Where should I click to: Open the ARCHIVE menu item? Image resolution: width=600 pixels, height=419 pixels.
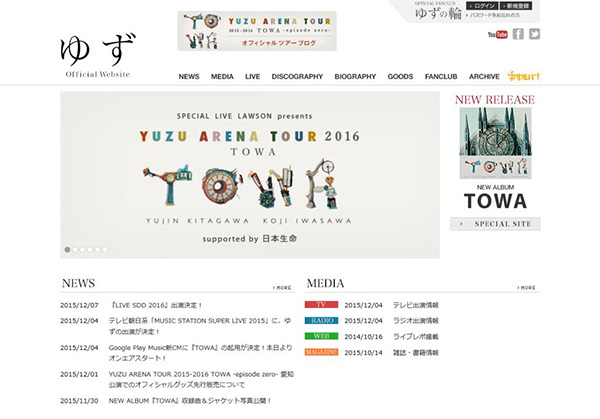click(484, 77)
